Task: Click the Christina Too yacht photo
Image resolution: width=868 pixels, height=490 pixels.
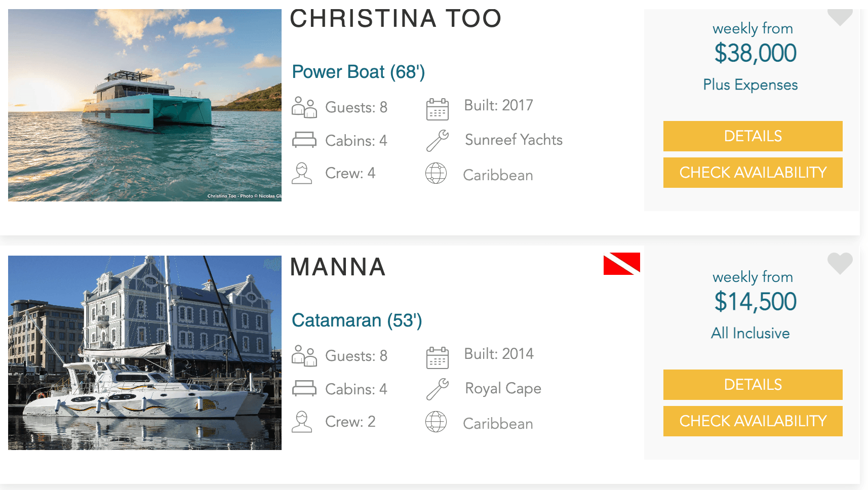Action: point(145,104)
